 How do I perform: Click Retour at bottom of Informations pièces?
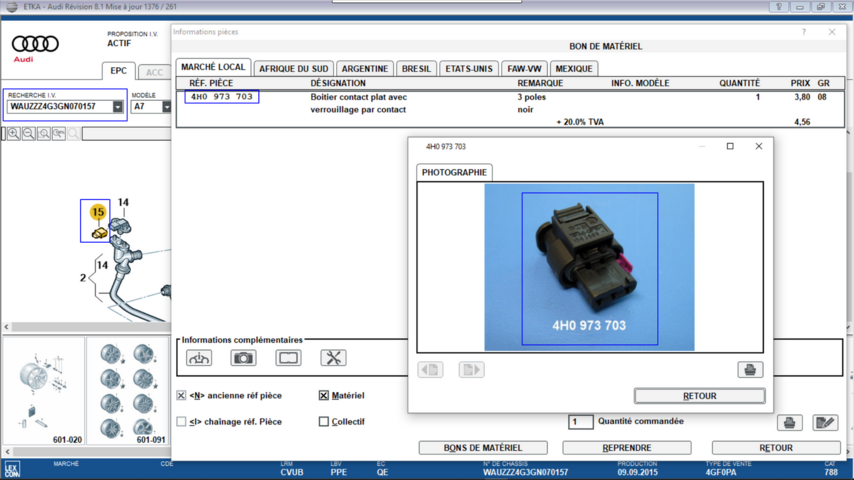coord(776,448)
